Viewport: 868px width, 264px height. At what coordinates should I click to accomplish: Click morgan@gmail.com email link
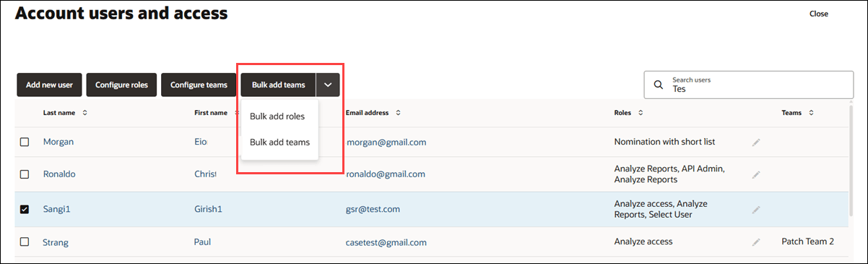(386, 142)
